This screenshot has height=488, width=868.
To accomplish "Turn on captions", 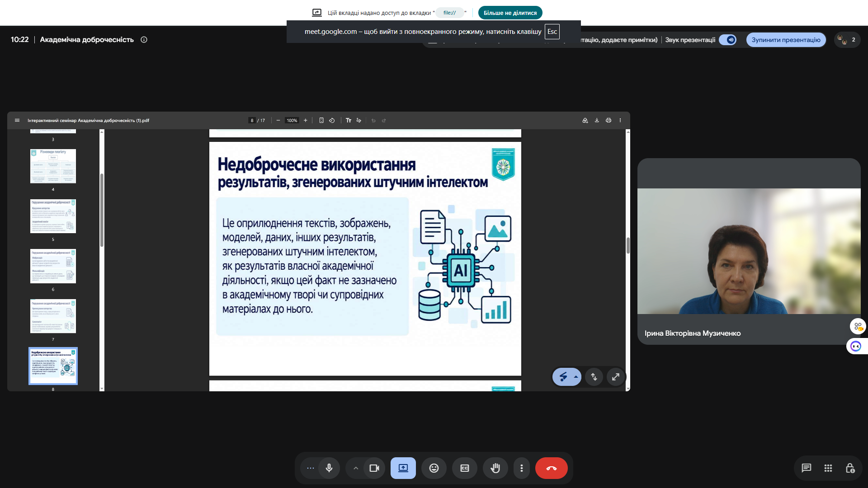I will (x=465, y=468).
